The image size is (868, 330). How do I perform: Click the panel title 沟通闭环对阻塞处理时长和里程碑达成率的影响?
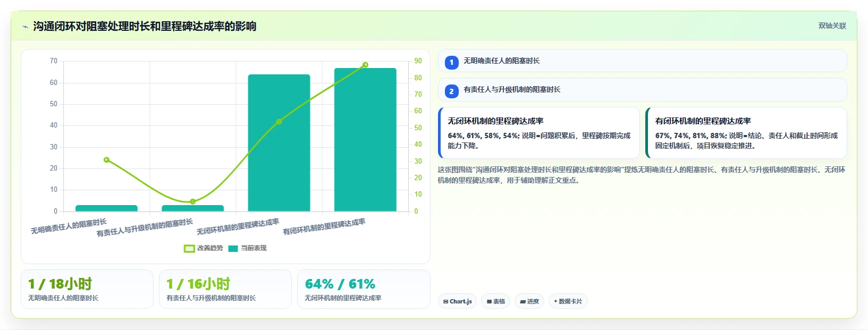(x=145, y=27)
